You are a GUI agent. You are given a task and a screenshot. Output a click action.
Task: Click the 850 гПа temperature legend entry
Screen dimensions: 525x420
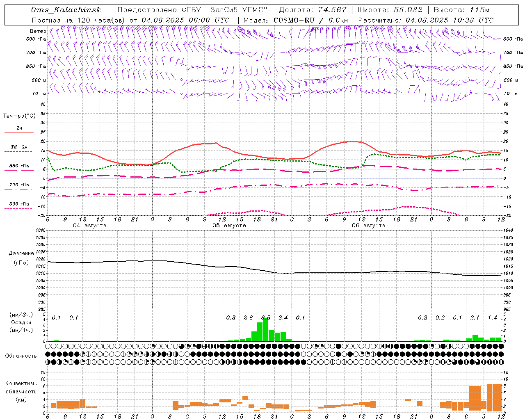pyautogui.click(x=19, y=166)
